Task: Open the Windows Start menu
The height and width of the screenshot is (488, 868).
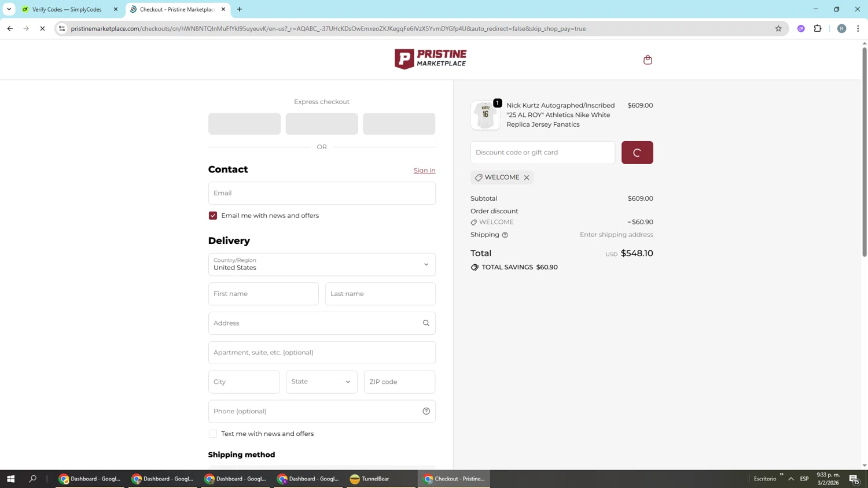Action: pos(10,479)
